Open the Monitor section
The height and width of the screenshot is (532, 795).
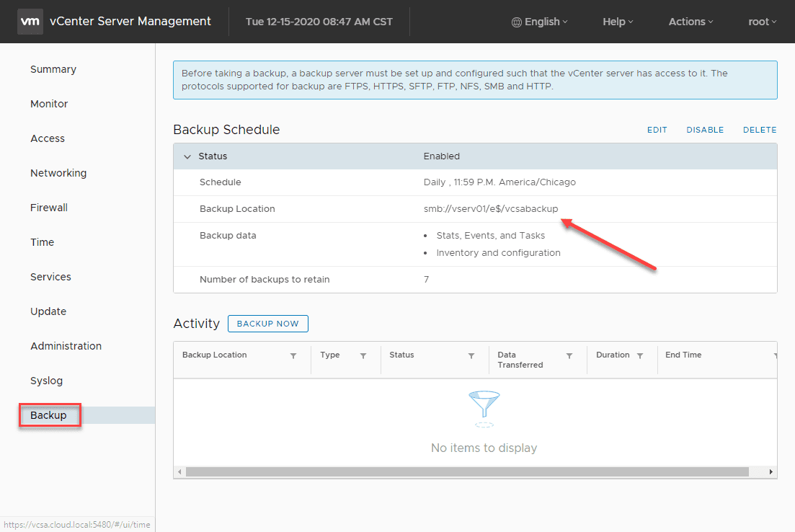click(x=48, y=103)
